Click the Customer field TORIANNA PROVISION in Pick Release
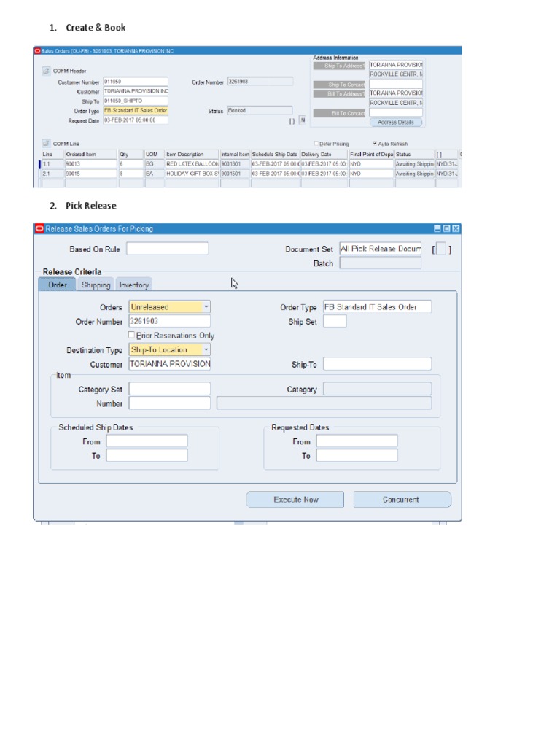The width and height of the screenshot is (560, 747). [169, 364]
